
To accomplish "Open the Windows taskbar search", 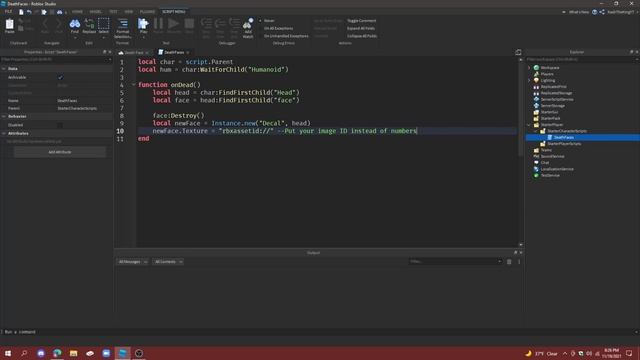I will click(x=24, y=353).
